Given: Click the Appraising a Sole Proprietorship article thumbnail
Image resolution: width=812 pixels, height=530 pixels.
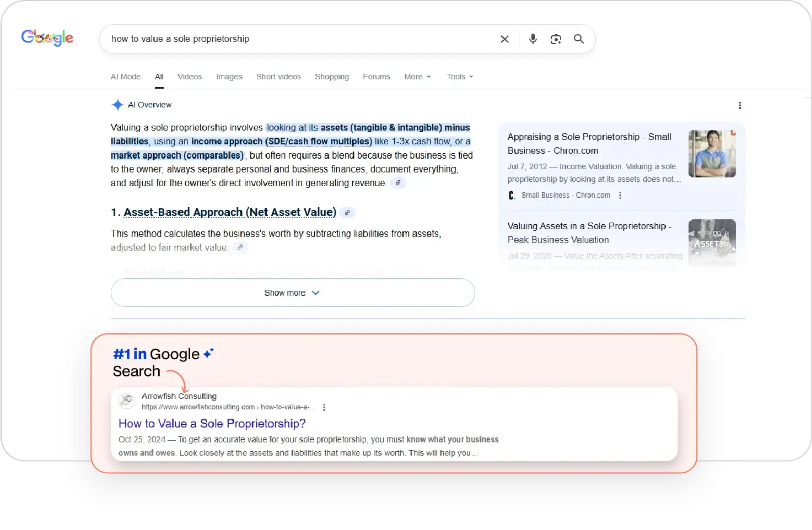Looking at the screenshot, I should click(x=712, y=153).
